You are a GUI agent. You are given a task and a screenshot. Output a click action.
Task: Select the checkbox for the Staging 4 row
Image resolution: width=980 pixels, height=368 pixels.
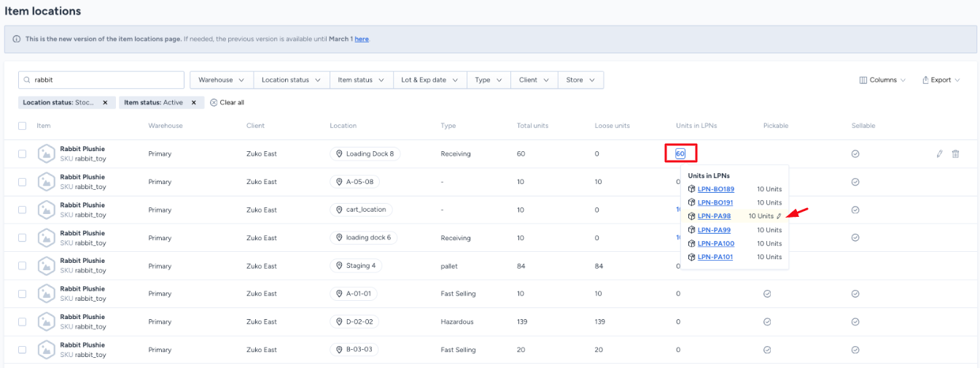[x=22, y=266]
